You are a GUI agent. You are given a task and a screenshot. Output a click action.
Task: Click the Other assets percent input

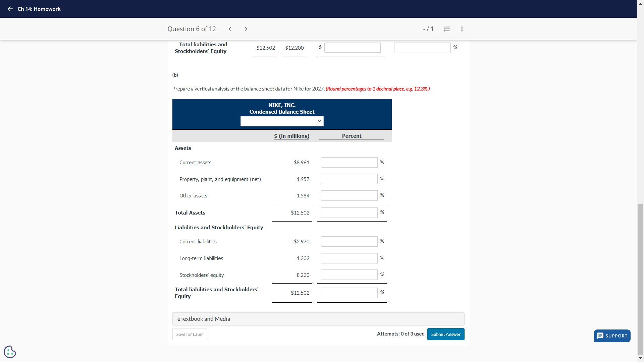[x=349, y=195]
